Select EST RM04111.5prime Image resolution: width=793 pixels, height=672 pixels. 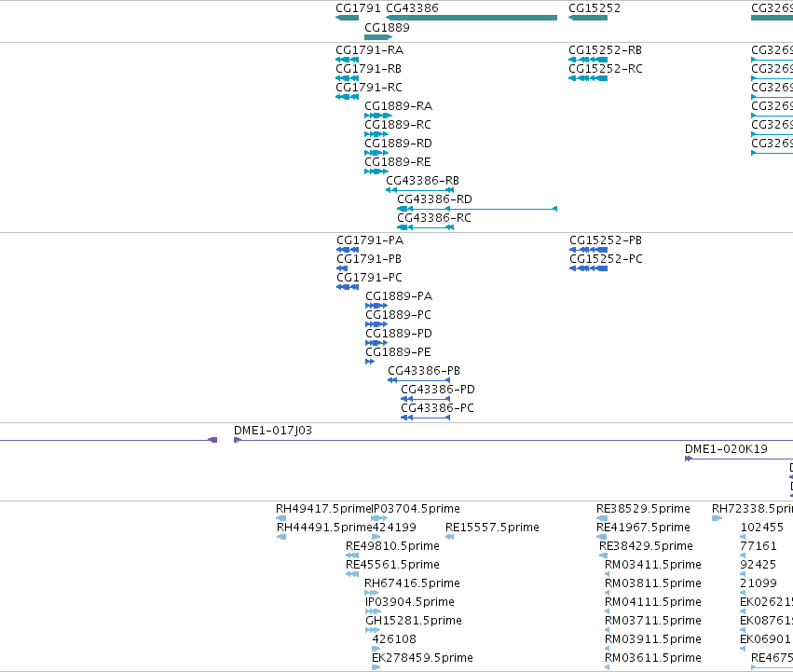[x=653, y=602]
